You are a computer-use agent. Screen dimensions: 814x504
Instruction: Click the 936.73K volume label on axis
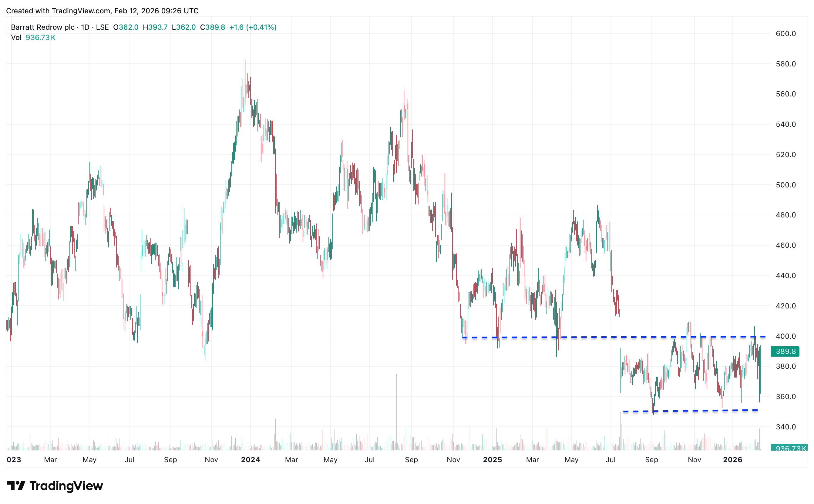(x=789, y=448)
